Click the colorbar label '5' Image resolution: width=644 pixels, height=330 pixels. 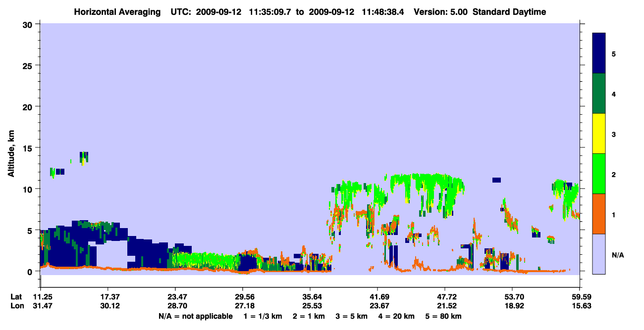click(x=614, y=53)
